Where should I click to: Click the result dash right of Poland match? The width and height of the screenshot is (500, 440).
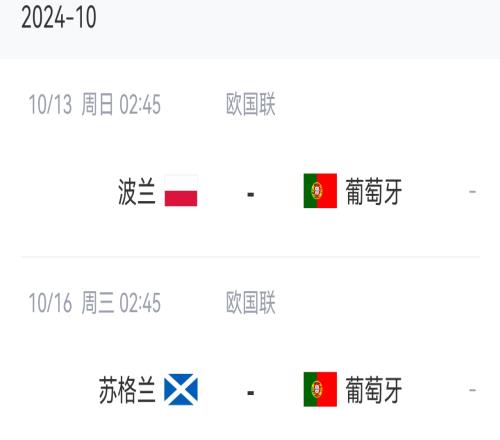point(472,192)
